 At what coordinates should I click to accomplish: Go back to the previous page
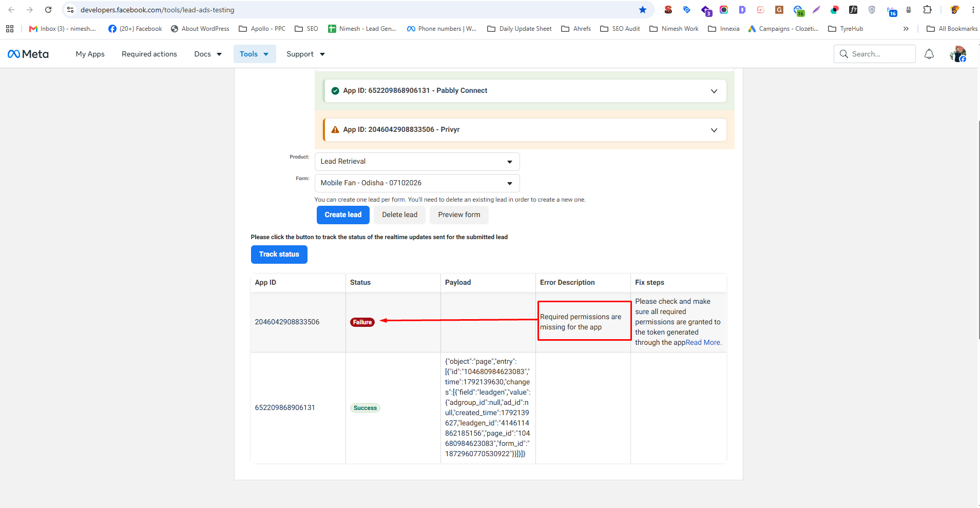pos(11,10)
